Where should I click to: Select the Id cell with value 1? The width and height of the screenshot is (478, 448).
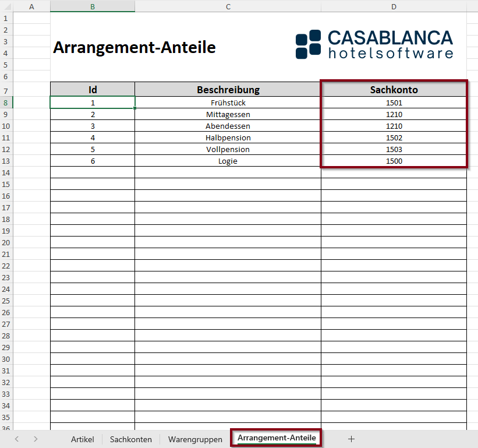pos(93,103)
